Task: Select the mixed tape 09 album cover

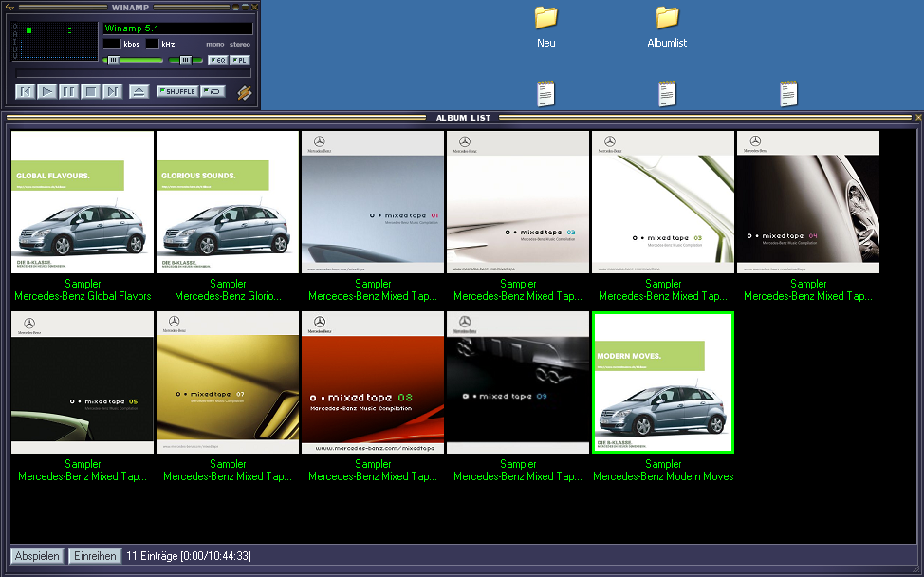Action: pyautogui.click(x=518, y=382)
